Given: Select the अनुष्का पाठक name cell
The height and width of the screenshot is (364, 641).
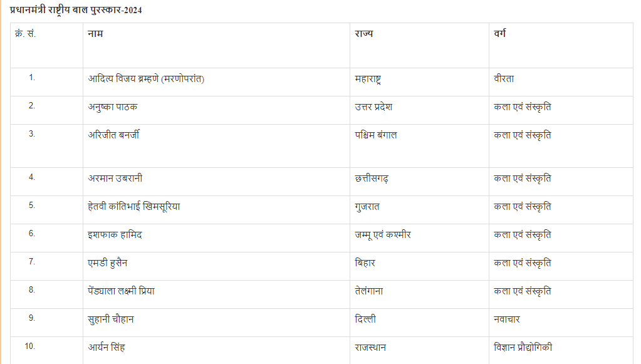Looking at the screenshot, I should point(113,107).
